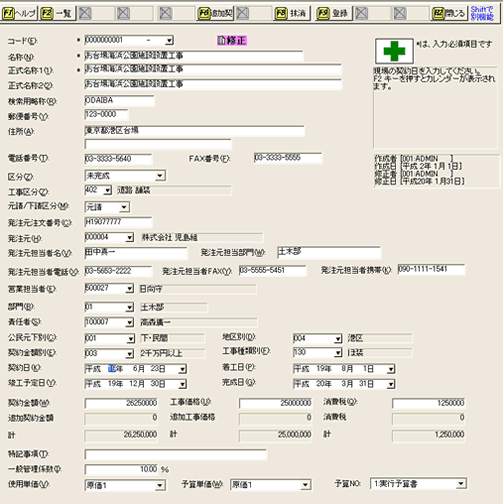Click the 発注元担当者名 田中真一 field

(136, 253)
